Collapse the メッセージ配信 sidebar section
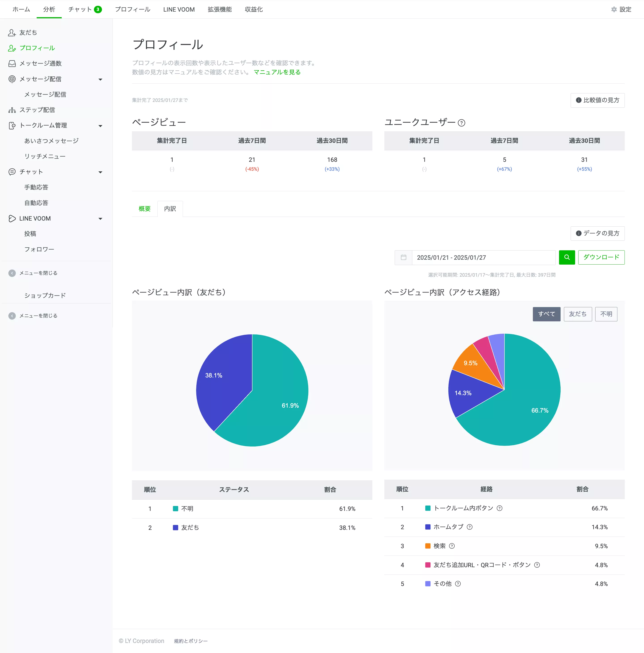The width and height of the screenshot is (644, 653). point(100,79)
